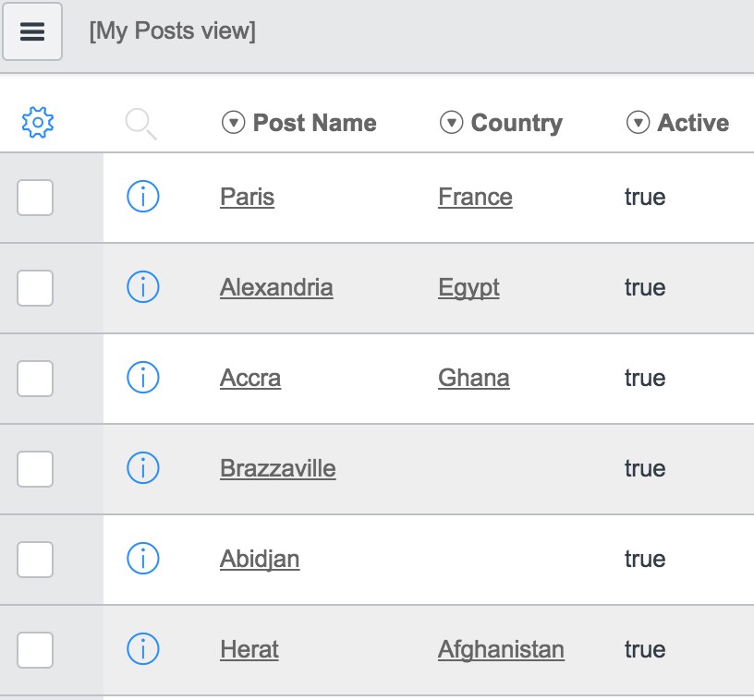
Task: Preview the Herat record info icon
Action: click(x=143, y=648)
